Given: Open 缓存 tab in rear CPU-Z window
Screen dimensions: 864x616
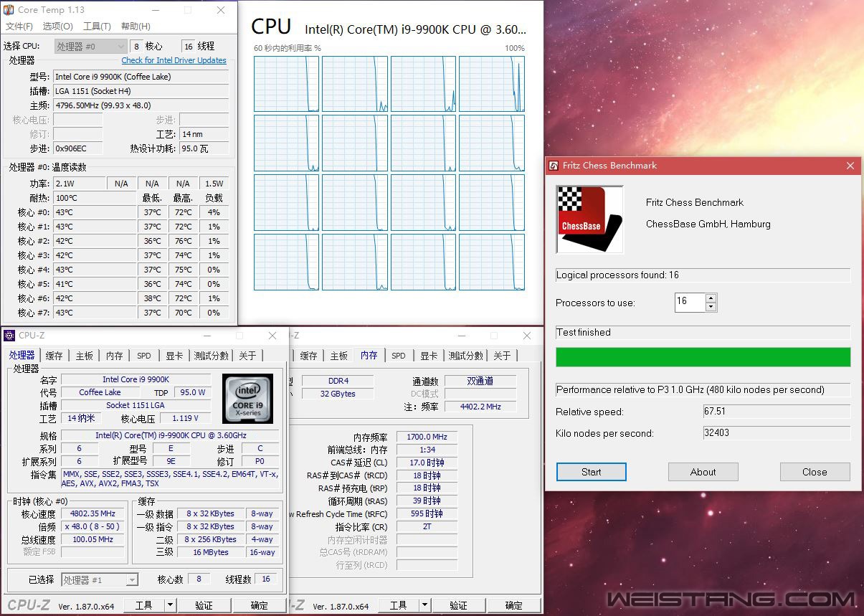Looking at the screenshot, I should pos(308,356).
